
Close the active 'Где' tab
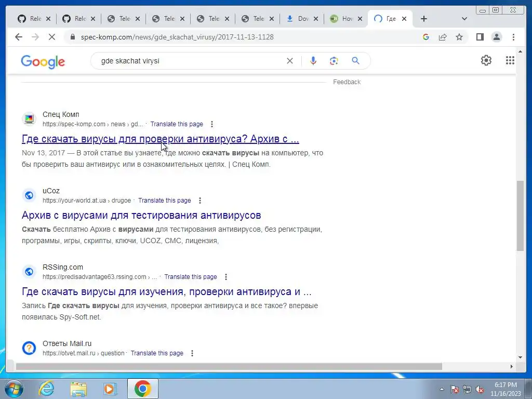(x=404, y=19)
